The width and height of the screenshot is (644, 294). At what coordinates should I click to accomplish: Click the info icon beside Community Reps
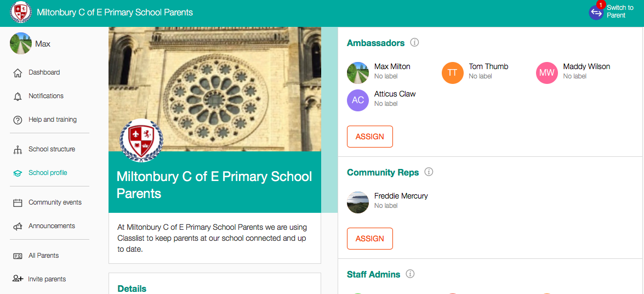[429, 172]
